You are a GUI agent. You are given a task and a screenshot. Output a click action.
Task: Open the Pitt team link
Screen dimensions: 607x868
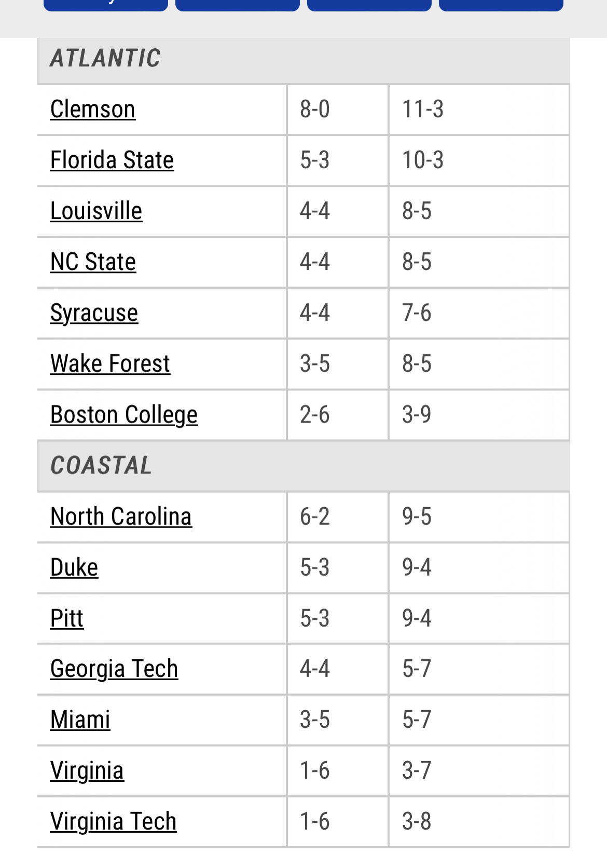pos(67,618)
